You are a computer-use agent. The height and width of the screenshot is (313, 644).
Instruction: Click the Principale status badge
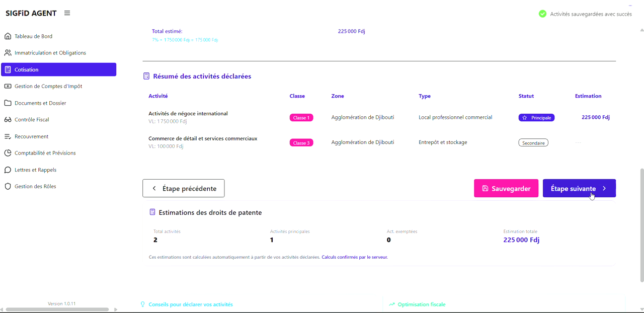tap(536, 117)
